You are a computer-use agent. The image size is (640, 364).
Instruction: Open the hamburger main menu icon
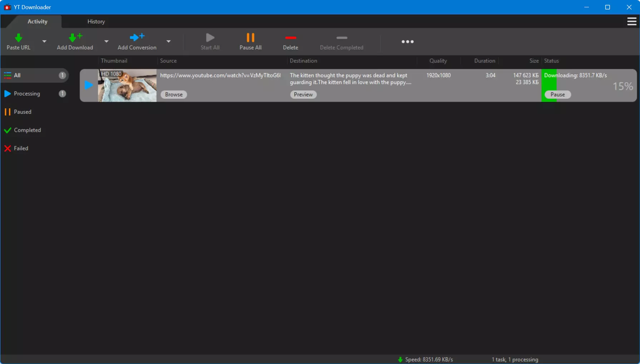point(631,21)
